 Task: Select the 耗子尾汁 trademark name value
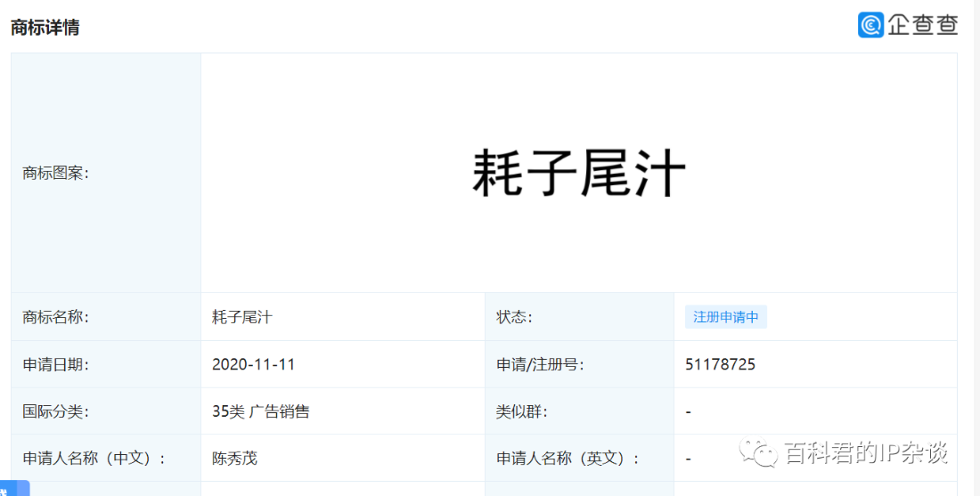coord(241,317)
